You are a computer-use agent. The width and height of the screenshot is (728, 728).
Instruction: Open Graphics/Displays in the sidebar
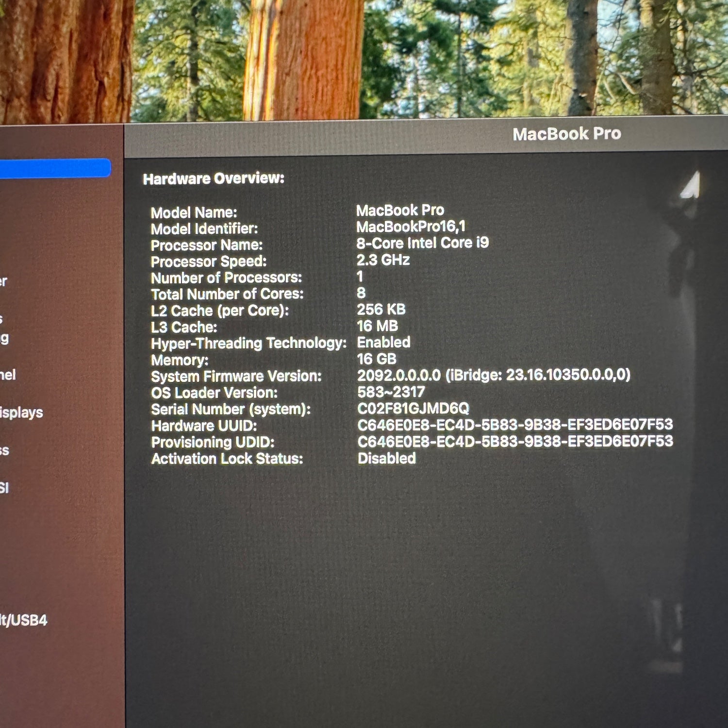pyautogui.click(x=21, y=413)
